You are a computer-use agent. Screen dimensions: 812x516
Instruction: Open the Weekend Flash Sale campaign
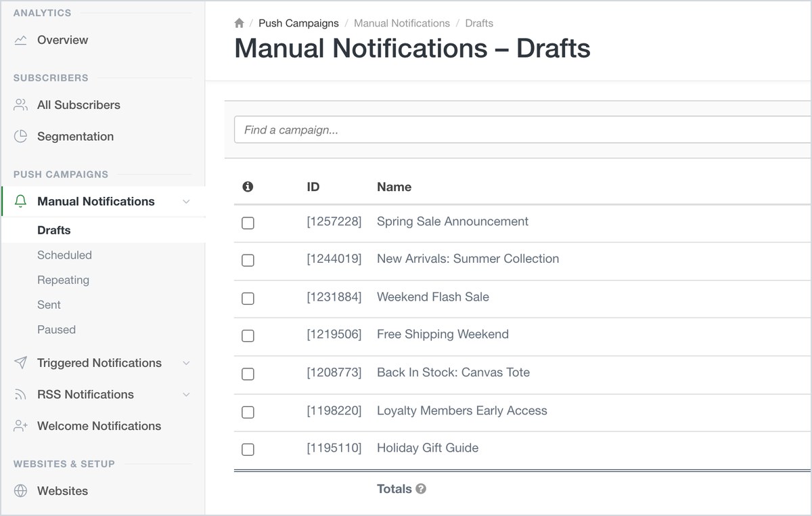pyautogui.click(x=433, y=297)
